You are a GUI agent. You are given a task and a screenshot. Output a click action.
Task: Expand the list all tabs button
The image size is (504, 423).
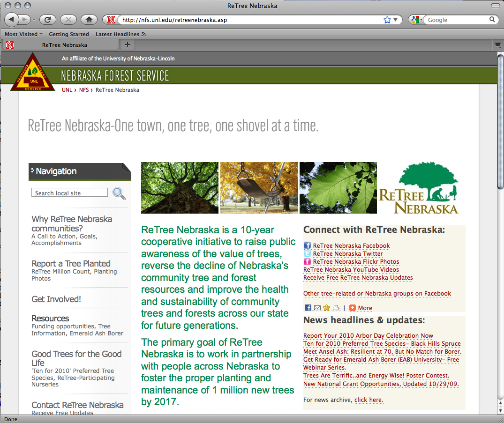497,45
